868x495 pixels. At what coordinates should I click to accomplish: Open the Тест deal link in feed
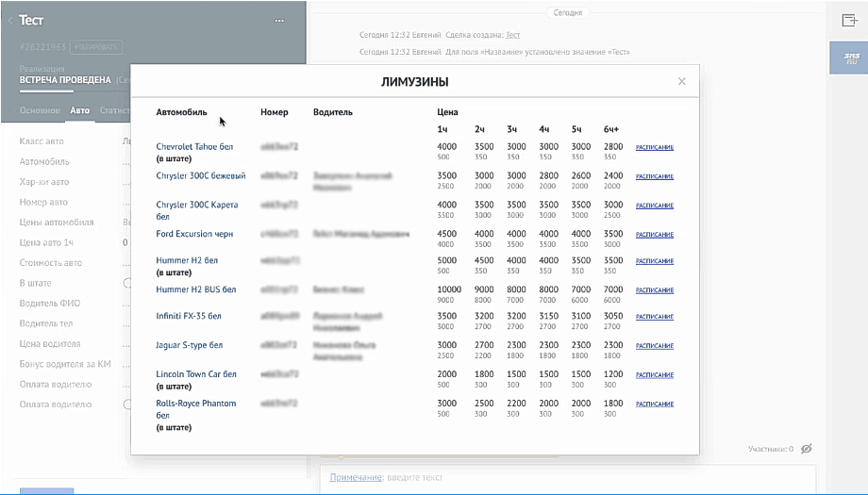[512, 35]
